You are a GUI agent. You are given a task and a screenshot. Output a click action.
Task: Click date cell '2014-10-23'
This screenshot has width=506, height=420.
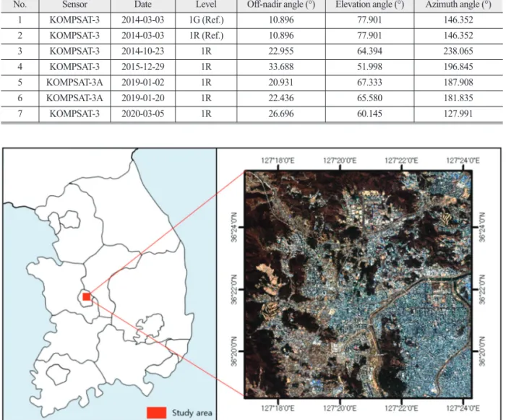click(x=143, y=51)
